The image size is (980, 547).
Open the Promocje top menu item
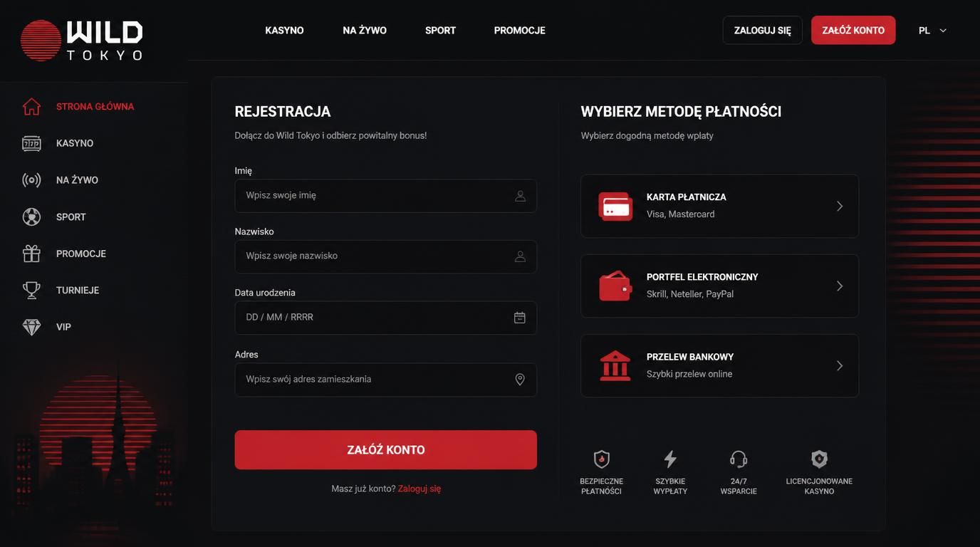(x=520, y=31)
